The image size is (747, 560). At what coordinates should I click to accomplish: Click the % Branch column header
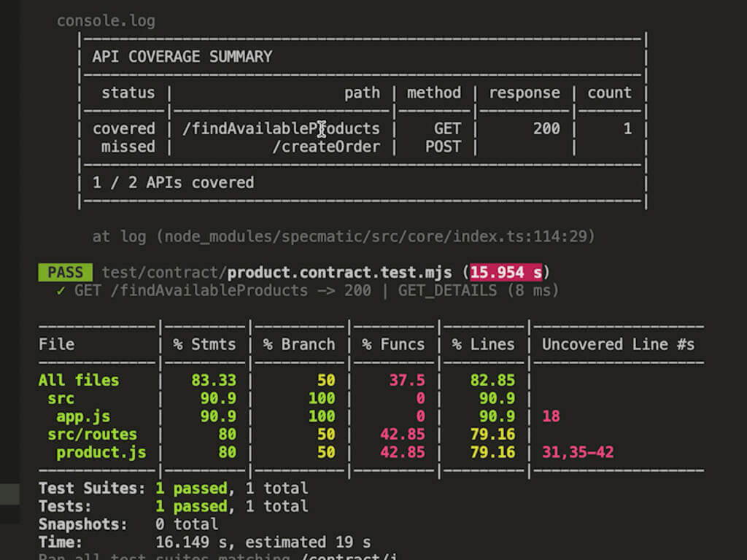(x=298, y=344)
